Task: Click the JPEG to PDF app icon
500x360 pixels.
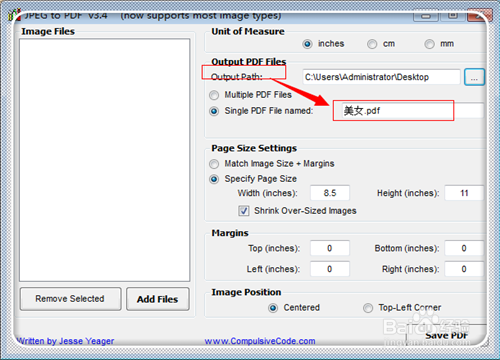Action: pos(15,15)
